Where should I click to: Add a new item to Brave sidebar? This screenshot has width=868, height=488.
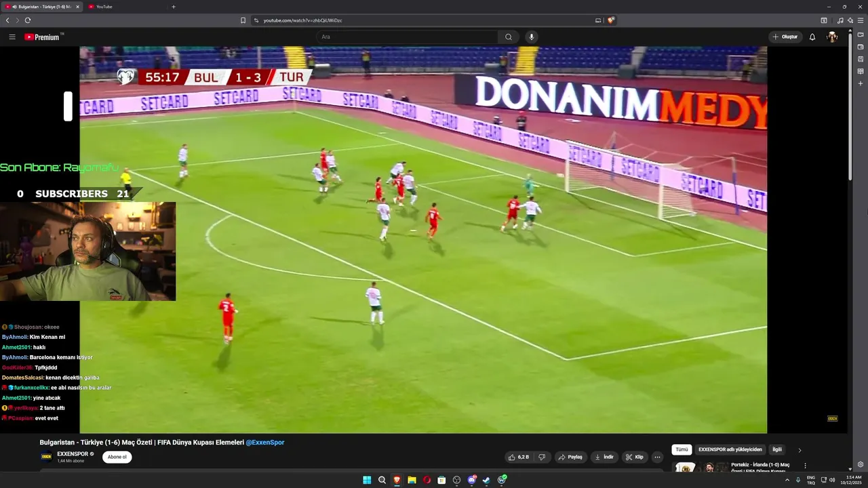(861, 83)
